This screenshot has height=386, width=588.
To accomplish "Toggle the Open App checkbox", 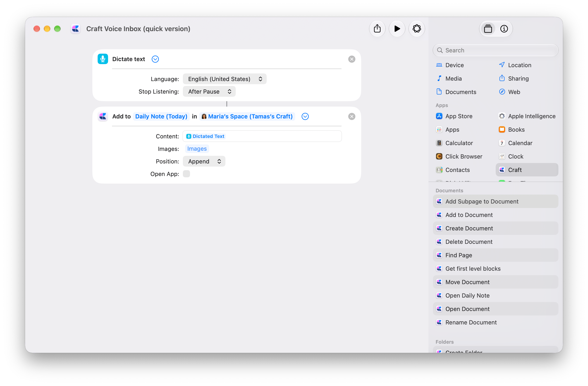I will pyautogui.click(x=186, y=174).
